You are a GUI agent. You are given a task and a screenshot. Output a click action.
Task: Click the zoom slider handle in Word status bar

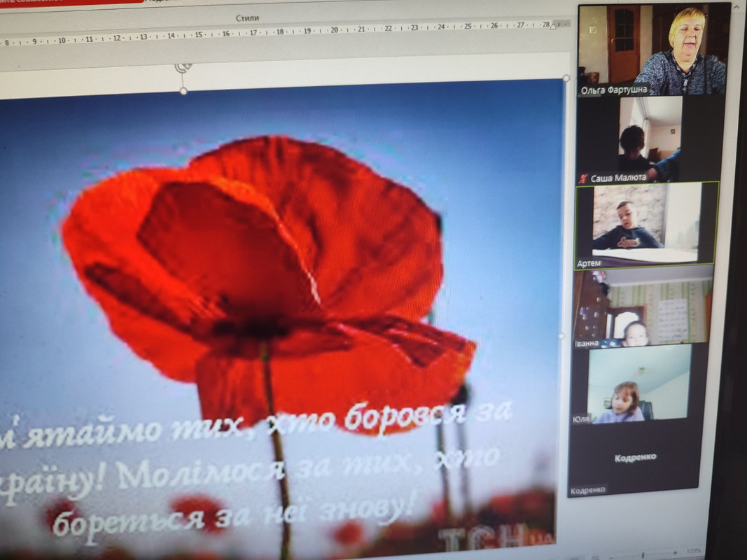(643, 555)
